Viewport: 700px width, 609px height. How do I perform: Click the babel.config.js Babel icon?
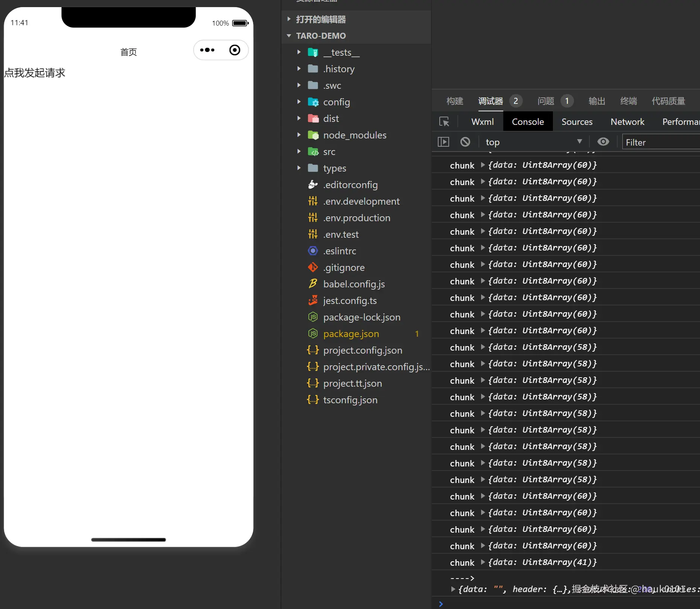point(313,284)
